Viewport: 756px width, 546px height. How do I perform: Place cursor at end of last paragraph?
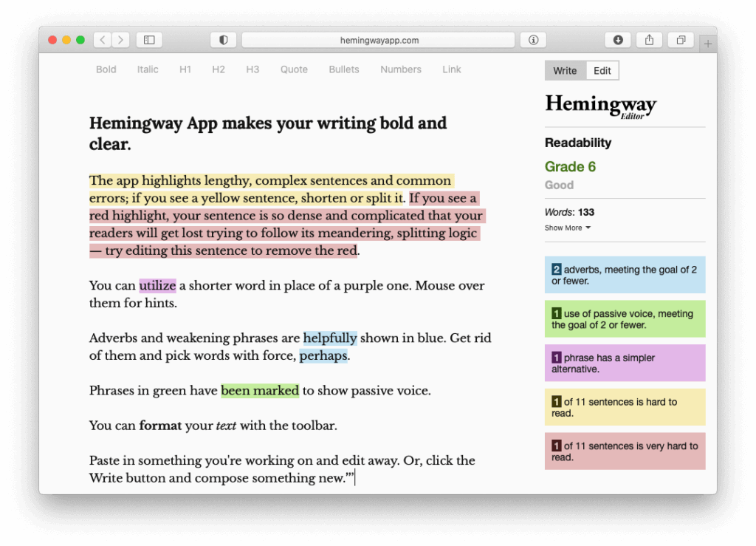[x=355, y=478]
